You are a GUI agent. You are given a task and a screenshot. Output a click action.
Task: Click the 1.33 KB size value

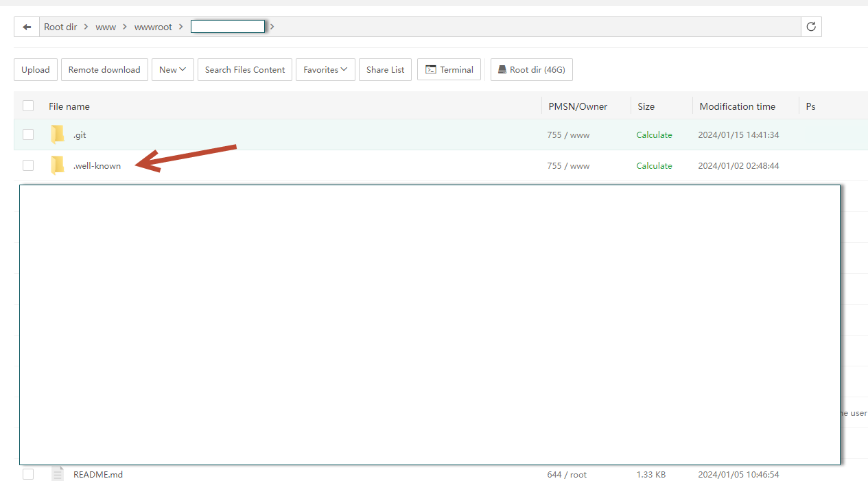651,474
